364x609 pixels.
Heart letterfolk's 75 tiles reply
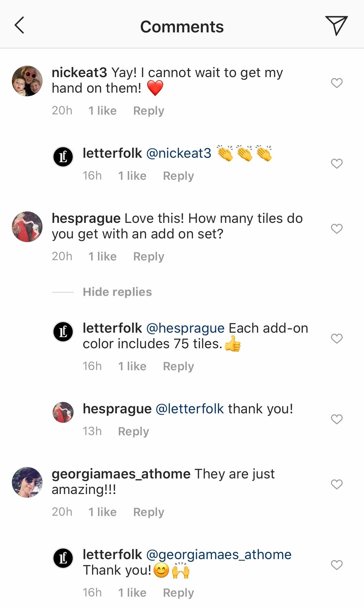tap(336, 339)
